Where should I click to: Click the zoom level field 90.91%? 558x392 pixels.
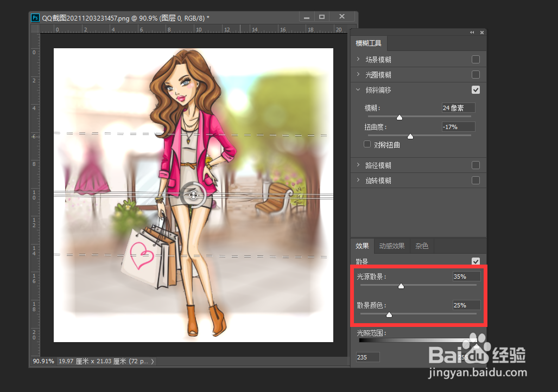pyautogui.click(x=43, y=361)
